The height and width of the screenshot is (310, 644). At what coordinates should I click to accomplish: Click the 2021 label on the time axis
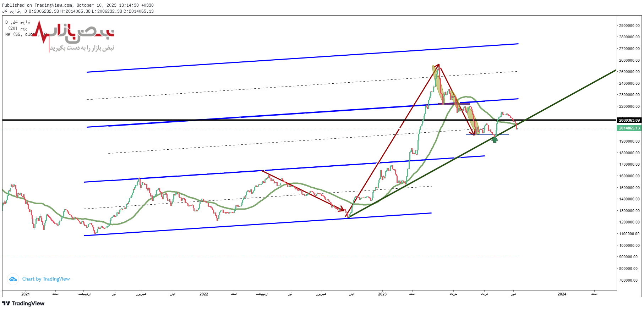pos(25,294)
